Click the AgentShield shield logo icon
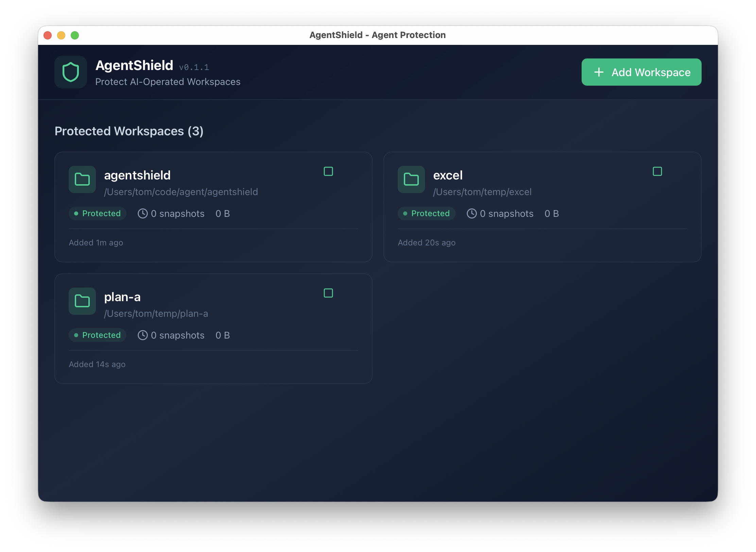The width and height of the screenshot is (756, 552). 71,72
